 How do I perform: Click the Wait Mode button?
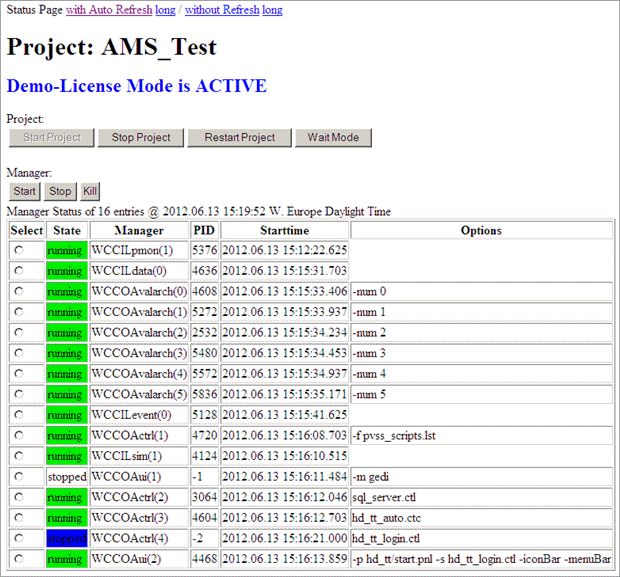point(333,137)
